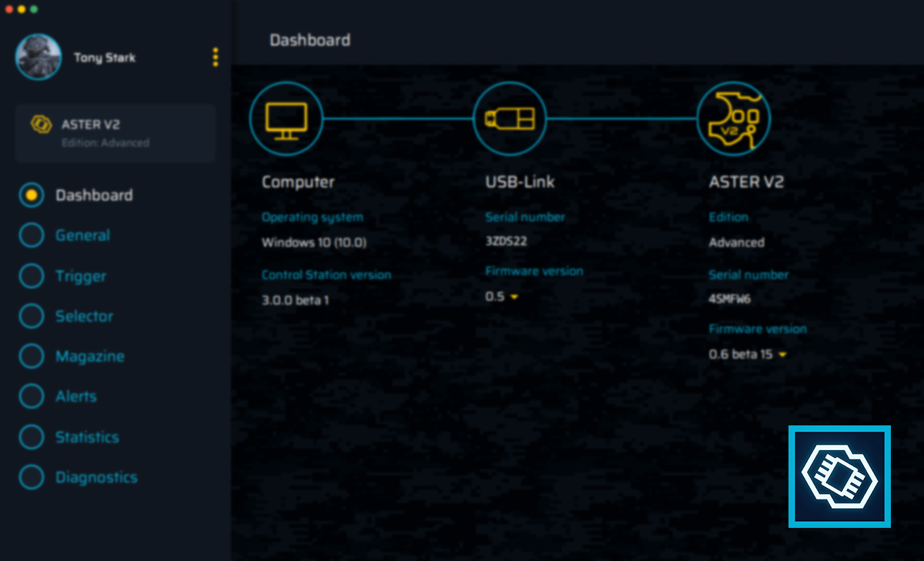Navigate to Diagnostics

(96, 478)
